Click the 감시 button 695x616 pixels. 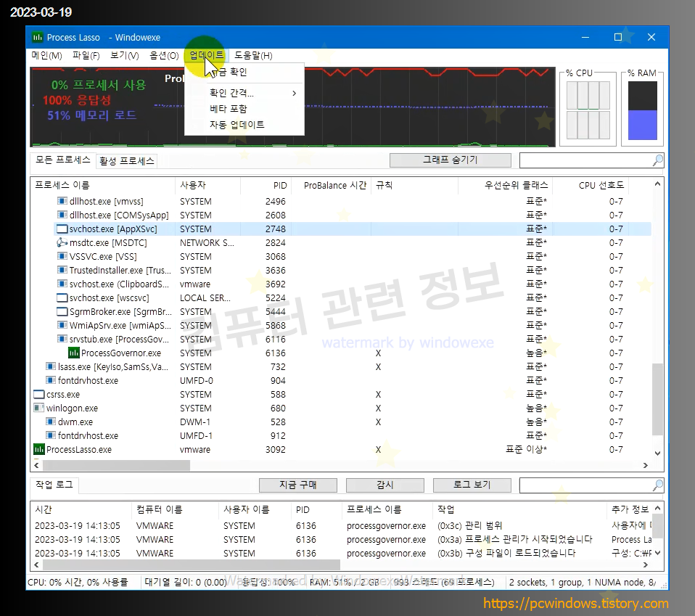click(x=384, y=485)
